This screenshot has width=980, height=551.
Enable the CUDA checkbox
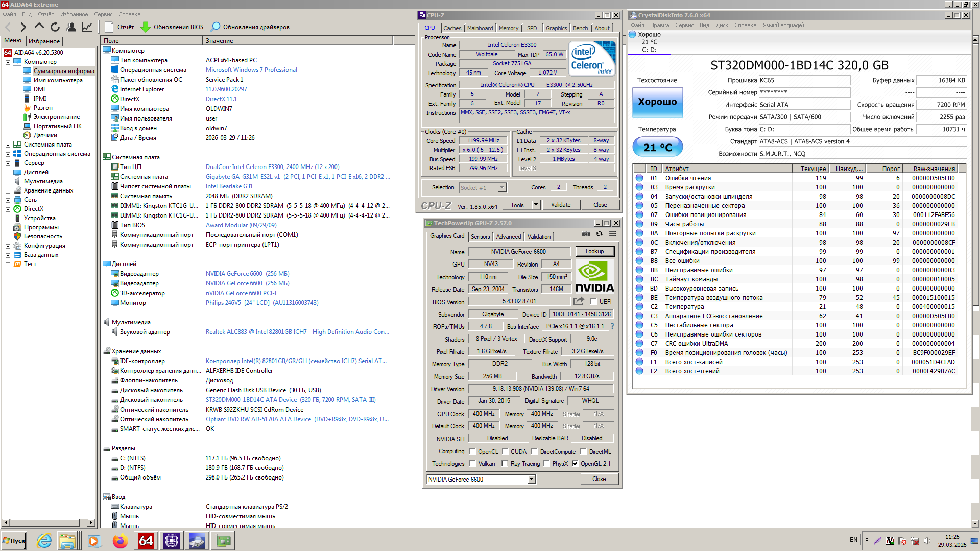pyautogui.click(x=505, y=452)
